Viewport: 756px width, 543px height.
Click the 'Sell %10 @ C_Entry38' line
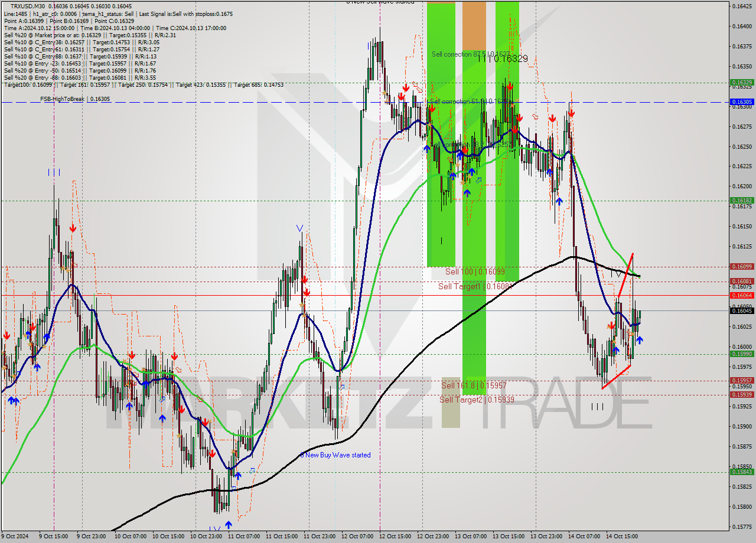click(82, 42)
